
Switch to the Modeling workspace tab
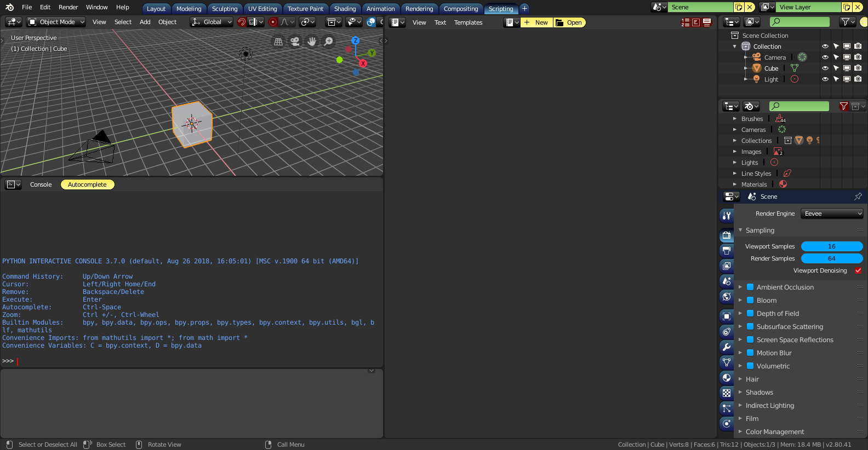pos(189,9)
